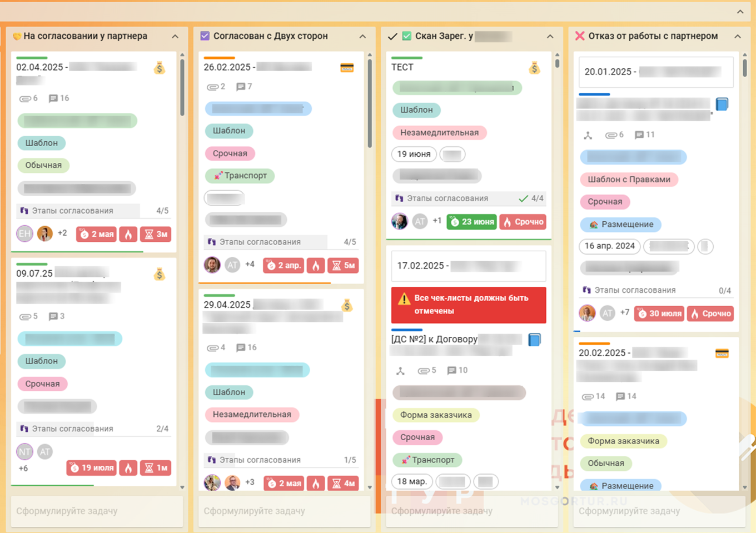Click the credit card icon on 20.02.2025 card
The image size is (756, 533).
pyautogui.click(x=722, y=353)
